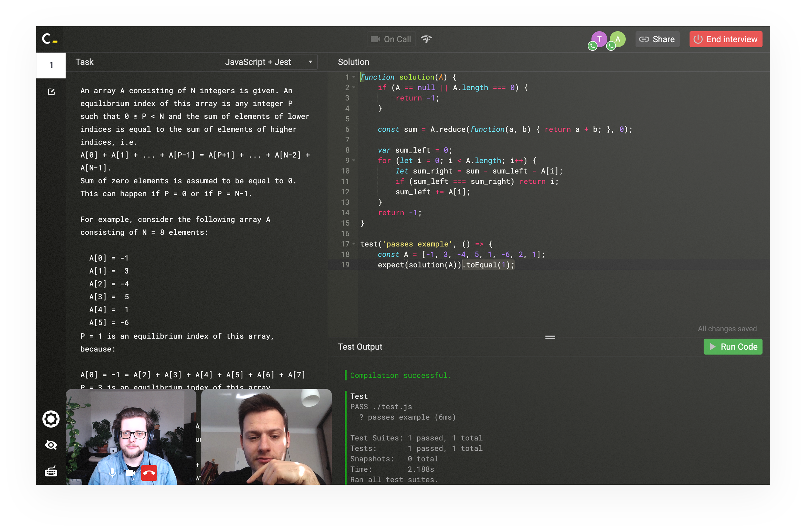
Task: Open the JavaScript + Jest language dropdown
Action: [x=268, y=62]
